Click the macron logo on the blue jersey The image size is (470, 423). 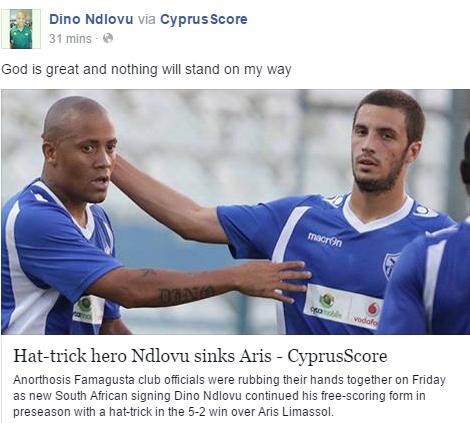point(325,239)
